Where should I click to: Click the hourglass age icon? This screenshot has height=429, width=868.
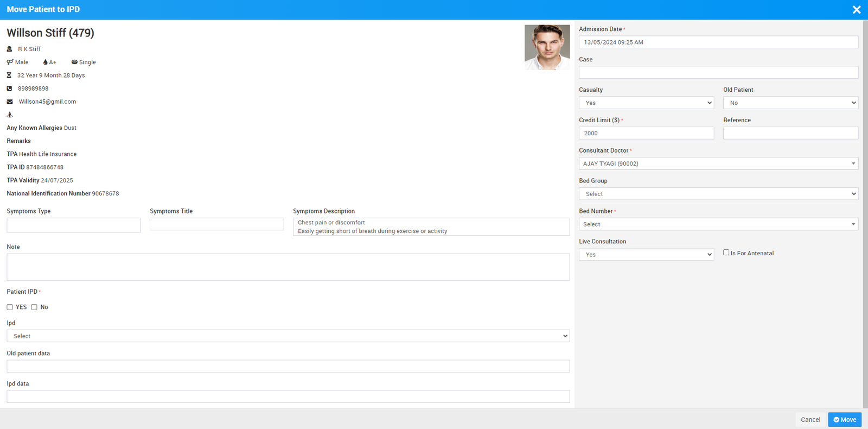pos(9,75)
